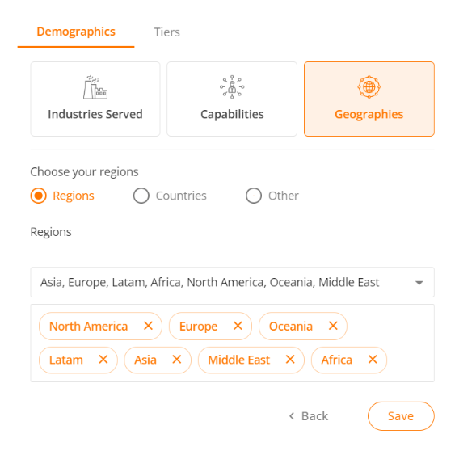Select the Countries radio button
The image size is (476, 472).
(141, 196)
